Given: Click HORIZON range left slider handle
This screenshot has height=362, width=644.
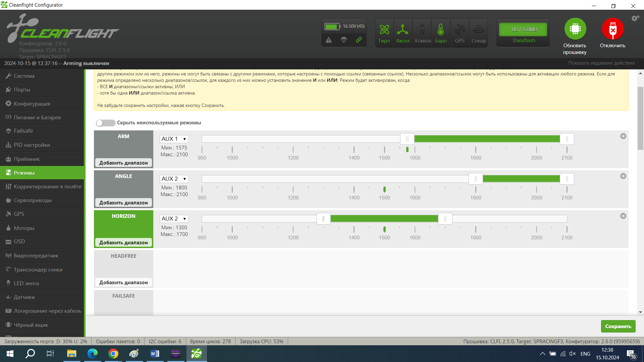Looking at the screenshot, I should (x=323, y=219).
